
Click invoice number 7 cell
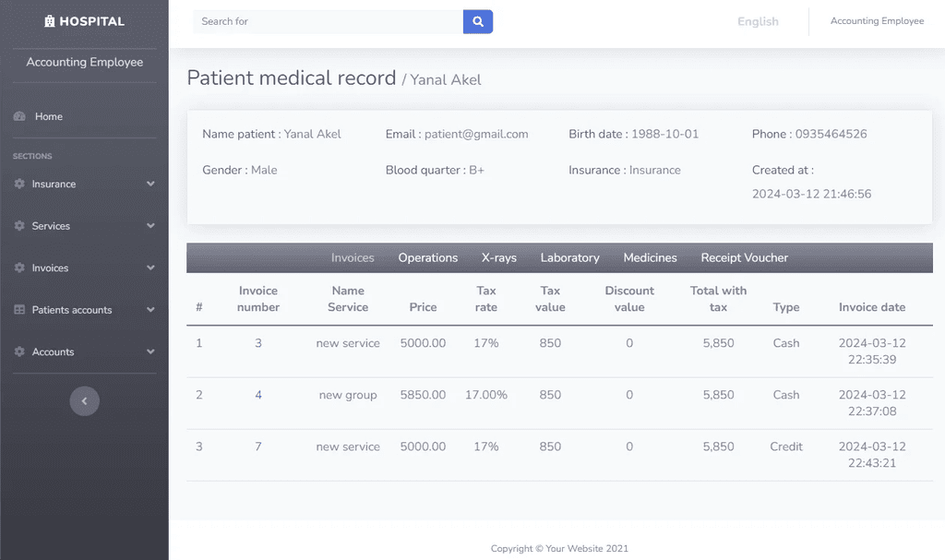[x=258, y=447]
